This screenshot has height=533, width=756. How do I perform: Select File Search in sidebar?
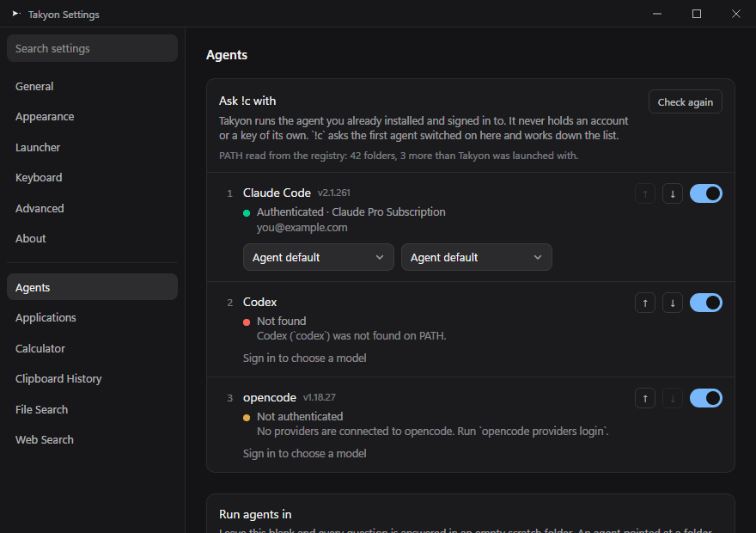[x=92, y=409]
